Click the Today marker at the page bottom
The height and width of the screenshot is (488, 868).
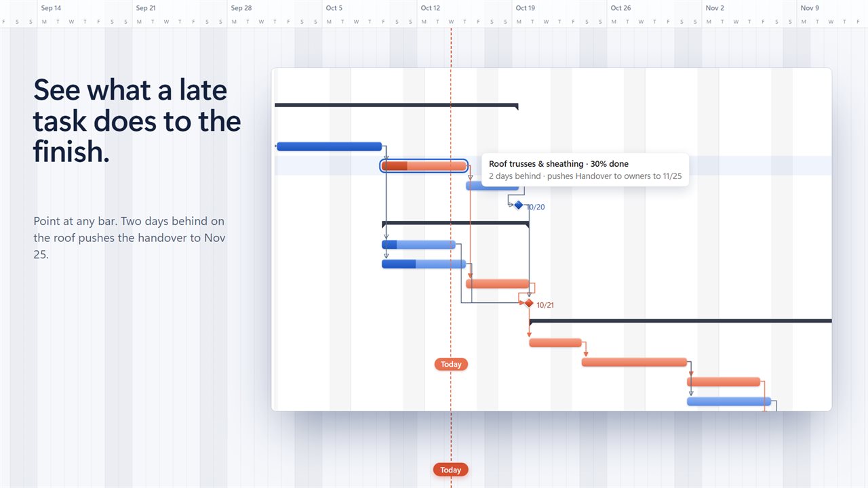click(x=451, y=470)
